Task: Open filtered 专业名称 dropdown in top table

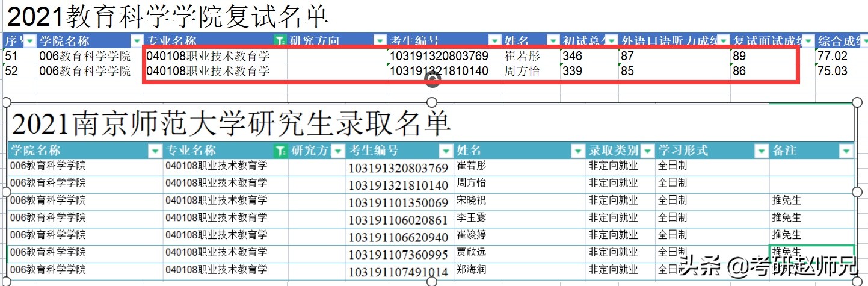Action: coord(280,41)
